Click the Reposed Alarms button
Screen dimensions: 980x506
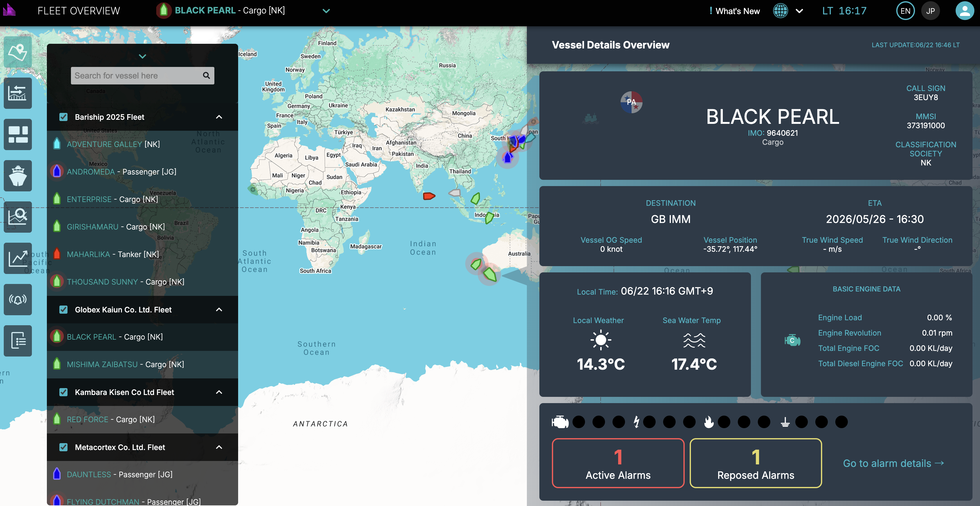click(756, 463)
